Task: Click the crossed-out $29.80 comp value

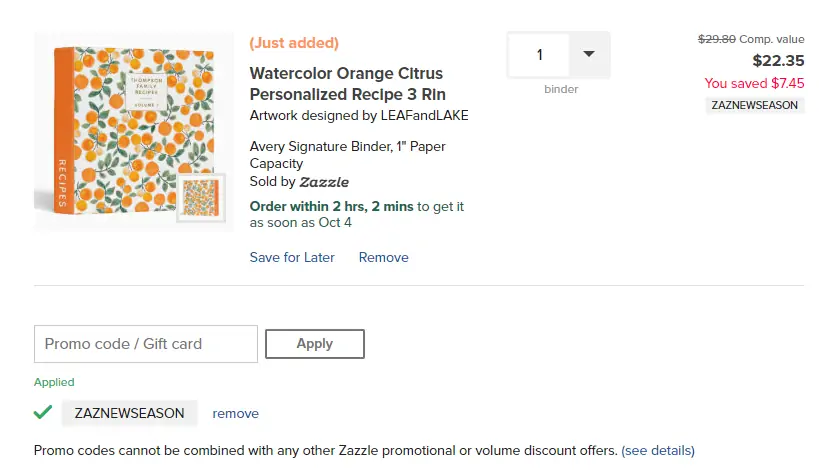Action: click(x=716, y=39)
